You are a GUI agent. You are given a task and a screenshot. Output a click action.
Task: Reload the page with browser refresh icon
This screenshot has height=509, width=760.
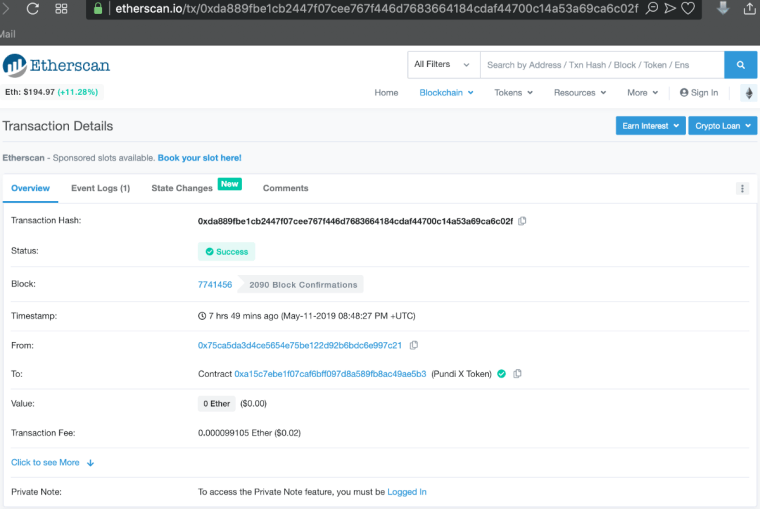click(x=32, y=9)
